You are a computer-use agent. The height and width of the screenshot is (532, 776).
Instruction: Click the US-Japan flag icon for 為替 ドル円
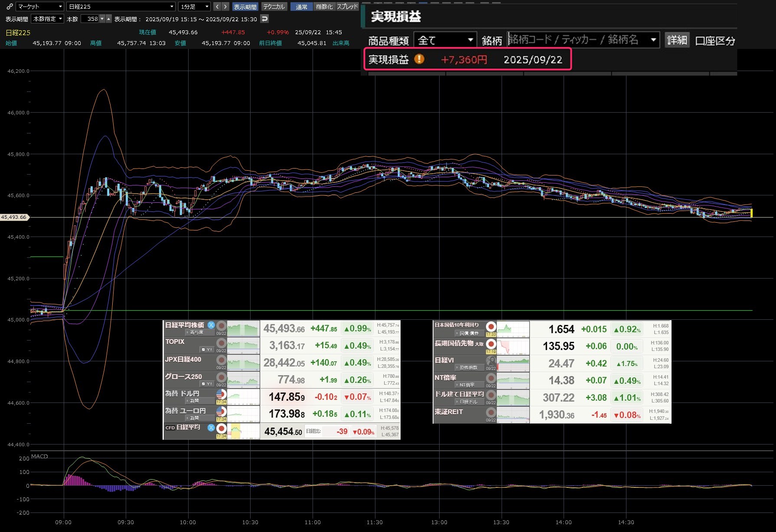coord(221,394)
